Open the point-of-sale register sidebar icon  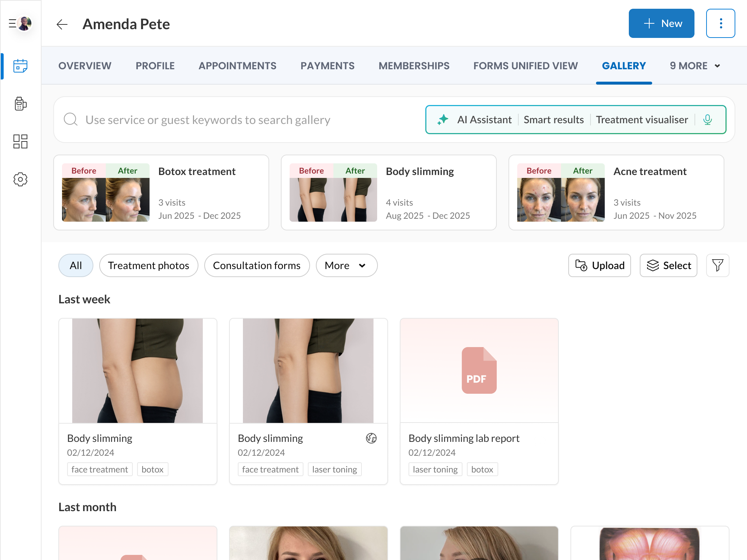click(x=20, y=104)
